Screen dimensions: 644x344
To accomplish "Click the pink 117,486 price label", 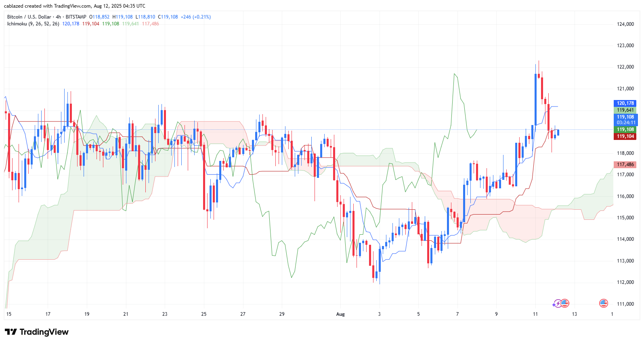I will tap(625, 165).
